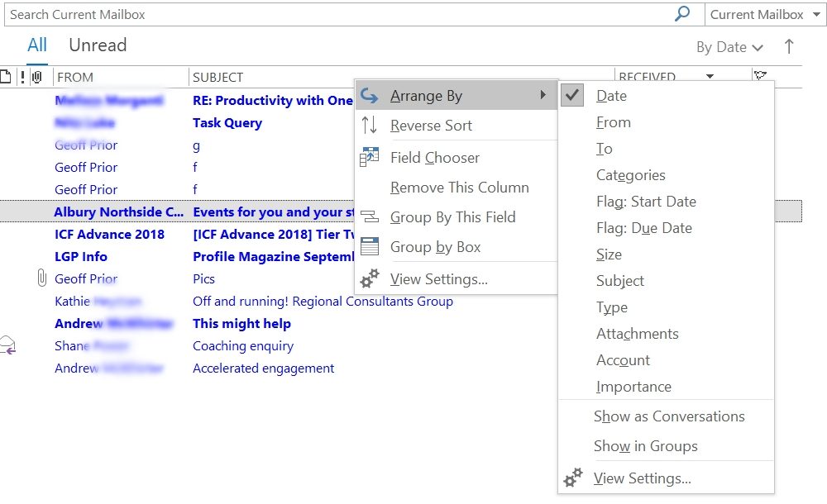Open the ICF Advance 2018 email
This screenshot has width=827, height=504.
(177, 234)
